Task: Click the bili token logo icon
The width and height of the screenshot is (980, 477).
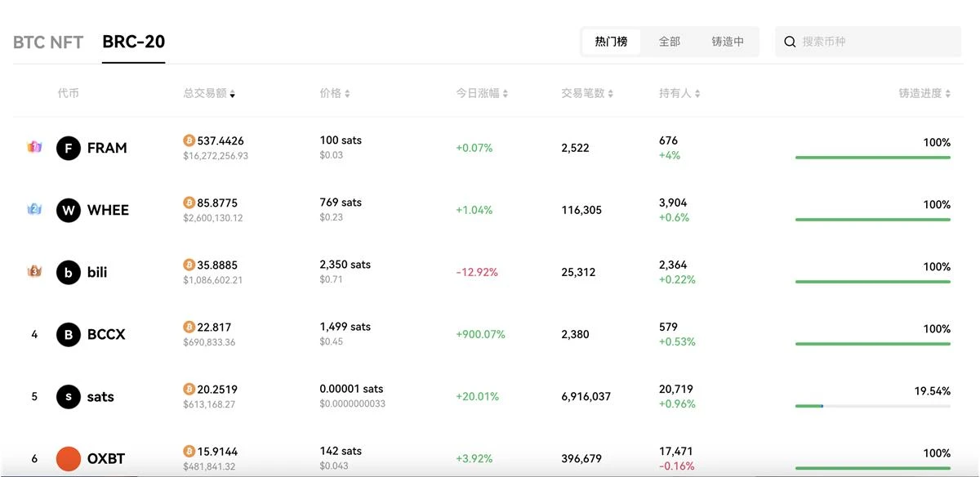Action: tap(69, 272)
